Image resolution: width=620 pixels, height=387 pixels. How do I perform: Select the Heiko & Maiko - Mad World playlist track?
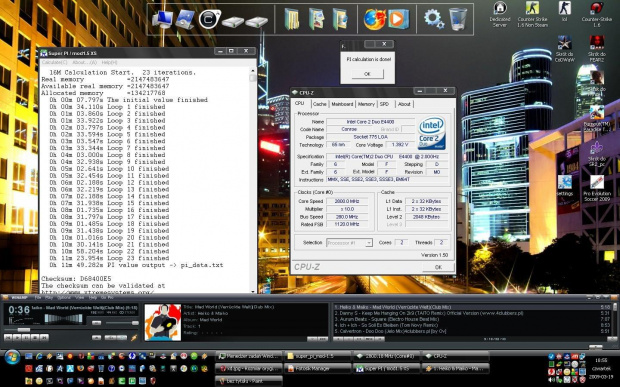[x=473, y=307]
